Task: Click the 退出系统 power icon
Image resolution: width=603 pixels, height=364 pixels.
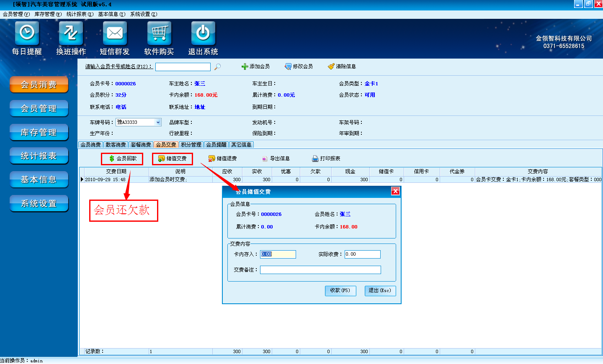Action: [x=203, y=33]
